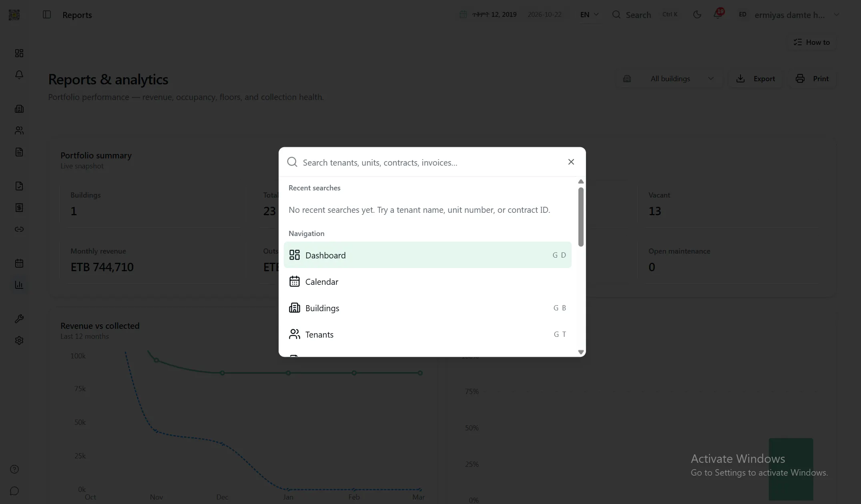The image size is (861, 504).
Task: Open the chat bubble icon in the sidebar
Action: (14, 491)
